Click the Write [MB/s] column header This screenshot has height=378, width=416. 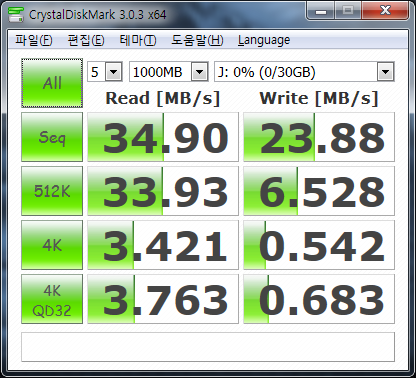[319, 98]
